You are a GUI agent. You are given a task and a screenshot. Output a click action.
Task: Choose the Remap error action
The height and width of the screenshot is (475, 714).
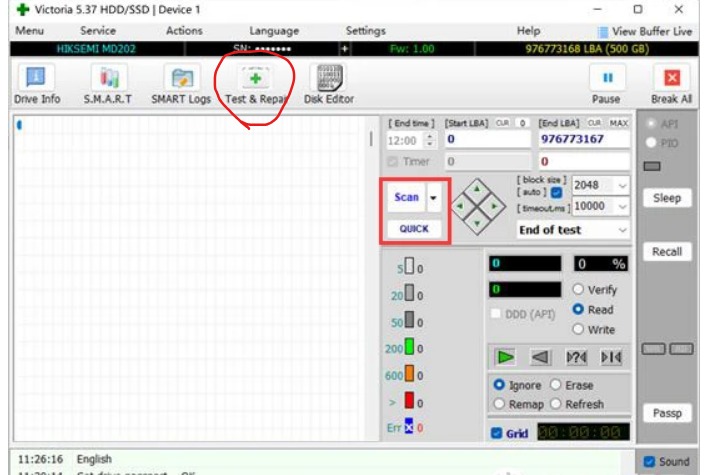(501, 404)
